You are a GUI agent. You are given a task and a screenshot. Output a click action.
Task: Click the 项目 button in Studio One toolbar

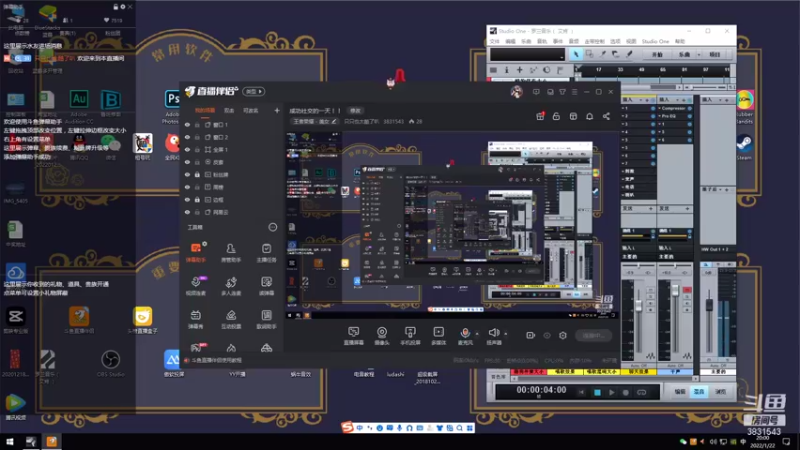(715, 55)
